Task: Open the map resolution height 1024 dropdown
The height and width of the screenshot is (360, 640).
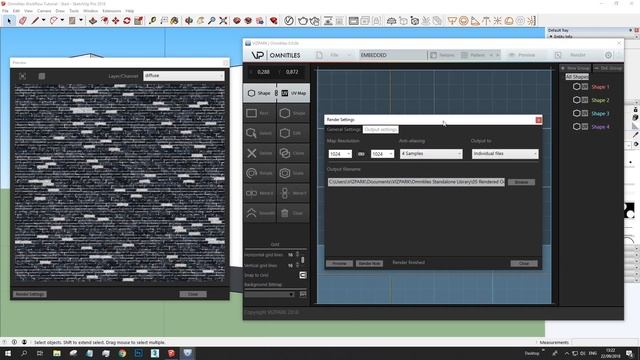Action: point(382,154)
